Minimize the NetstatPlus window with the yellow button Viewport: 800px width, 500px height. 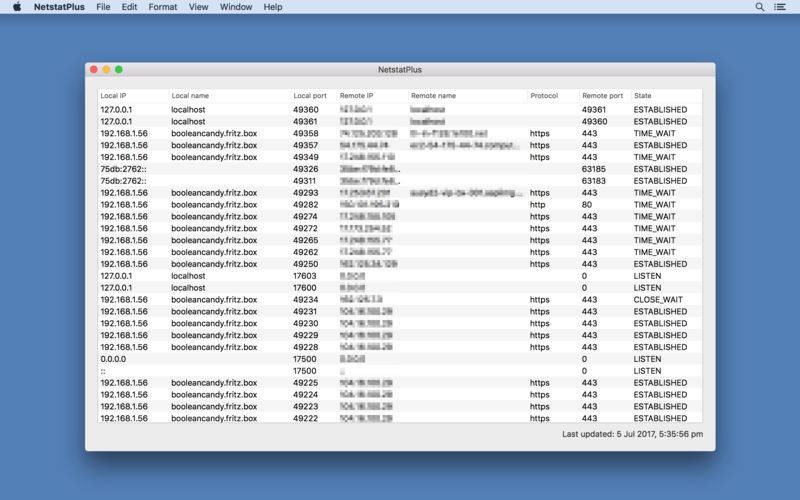(106, 69)
